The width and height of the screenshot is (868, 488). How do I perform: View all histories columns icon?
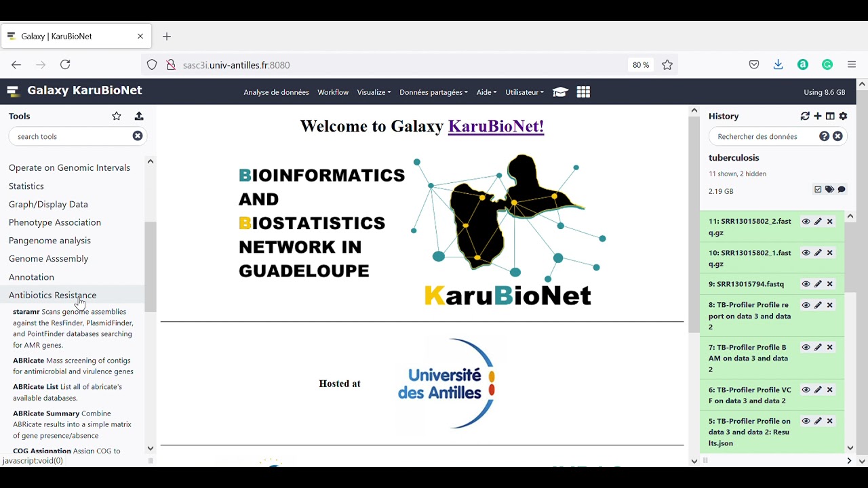coord(830,116)
